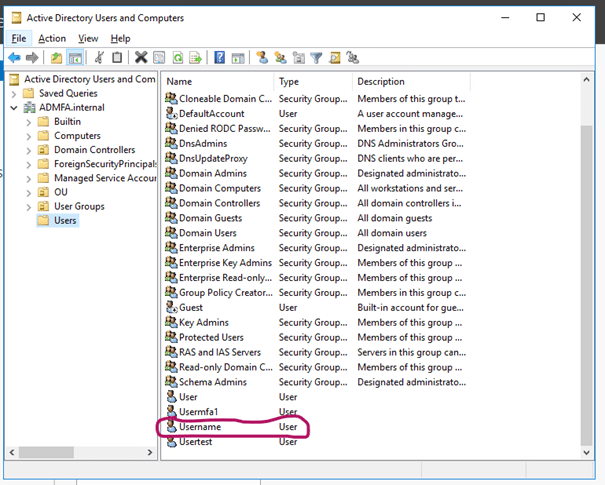Click the Back arrow in the toolbar

pyautogui.click(x=14, y=58)
